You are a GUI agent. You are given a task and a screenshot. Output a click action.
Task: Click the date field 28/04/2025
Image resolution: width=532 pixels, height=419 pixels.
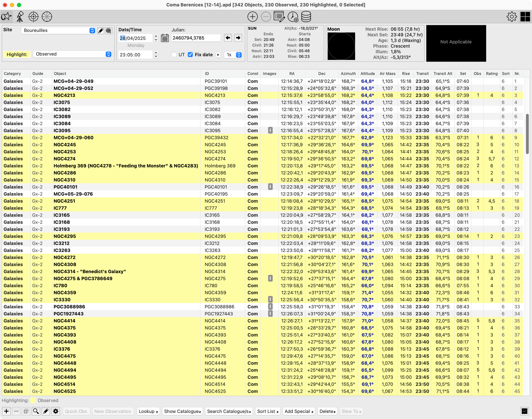(136, 38)
